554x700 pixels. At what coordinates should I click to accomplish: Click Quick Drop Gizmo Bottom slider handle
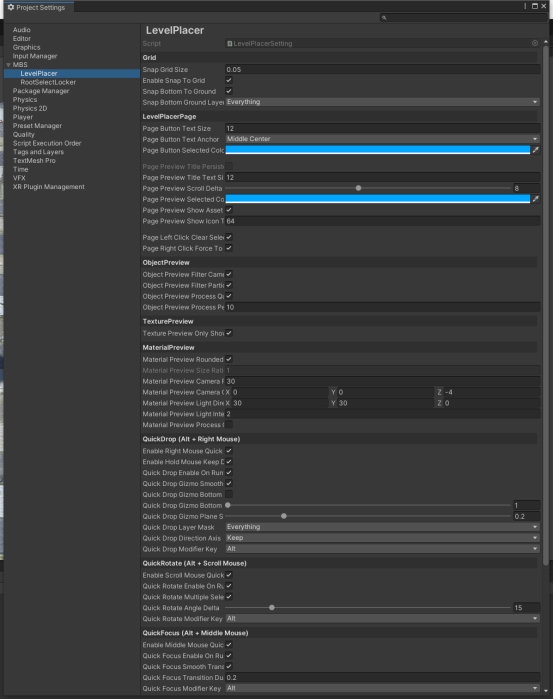coord(228,505)
